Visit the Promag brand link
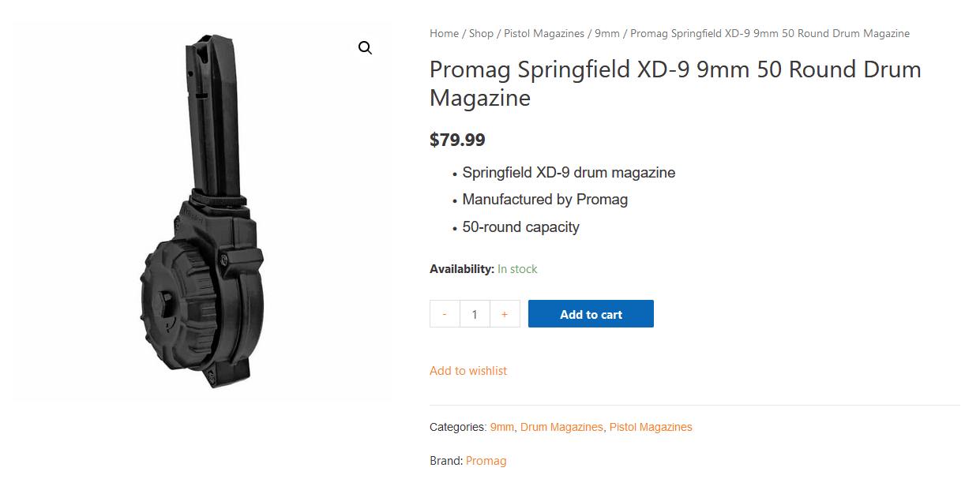The image size is (980, 479). 486,461
